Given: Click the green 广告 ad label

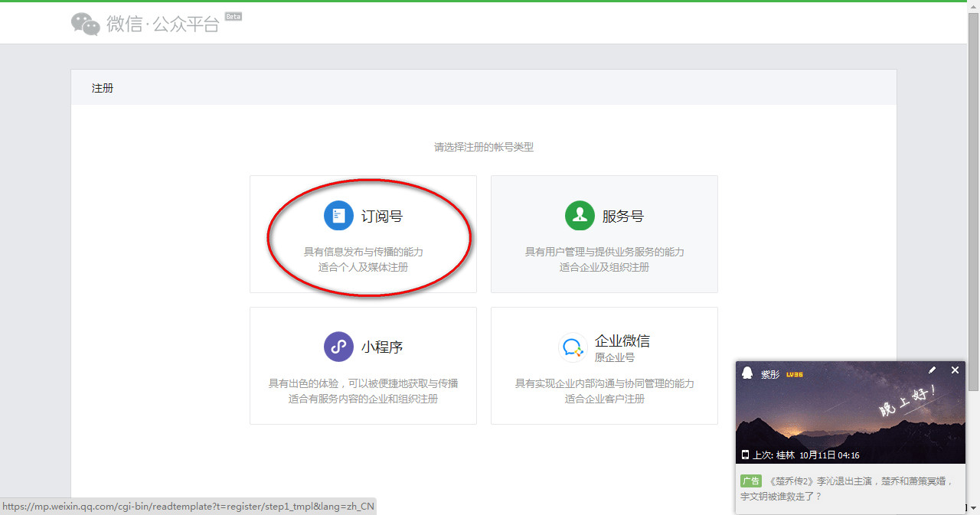Looking at the screenshot, I should [750, 481].
